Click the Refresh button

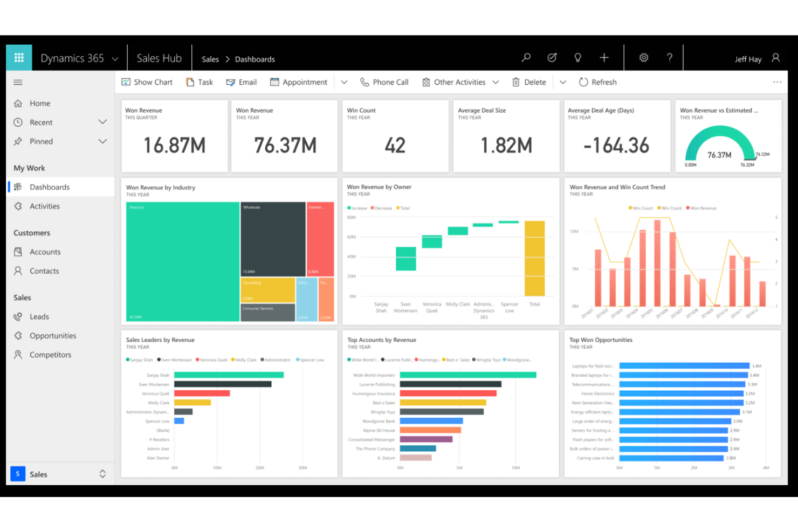(x=597, y=82)
